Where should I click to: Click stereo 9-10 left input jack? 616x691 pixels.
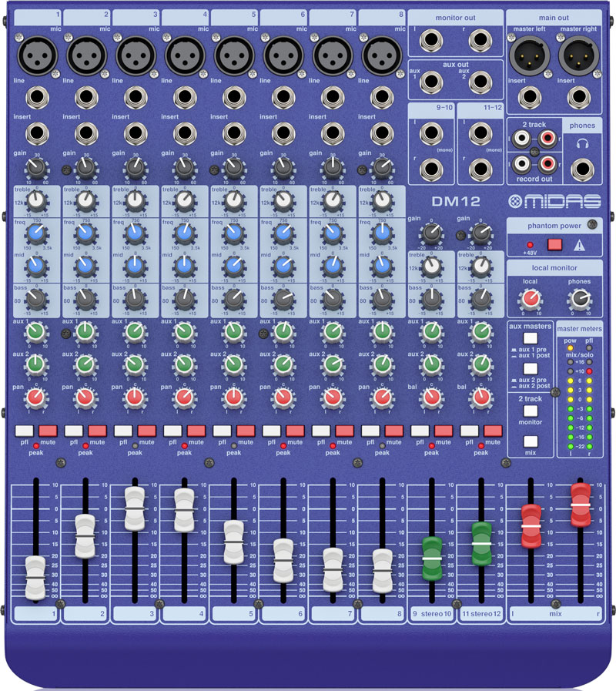coord(431,132)
